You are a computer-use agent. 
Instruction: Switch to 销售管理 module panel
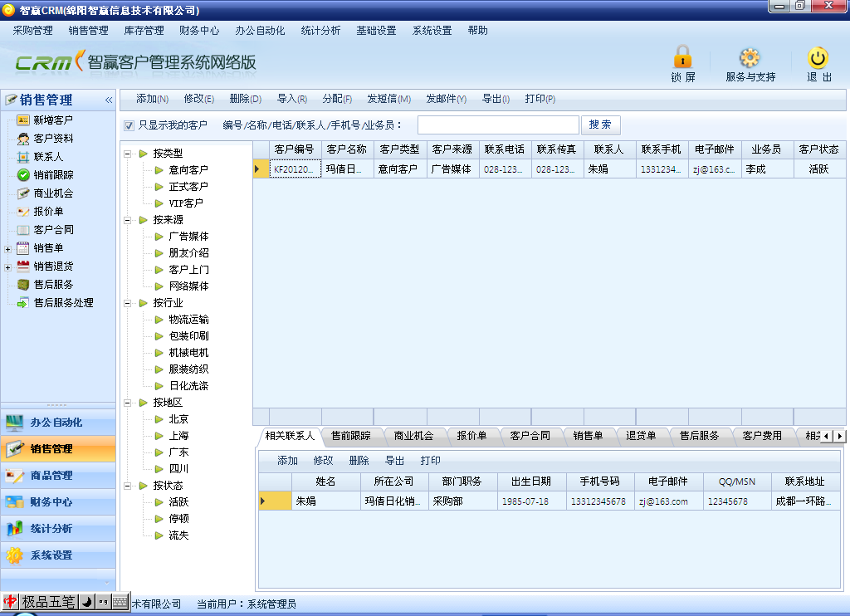pos(58,449)
